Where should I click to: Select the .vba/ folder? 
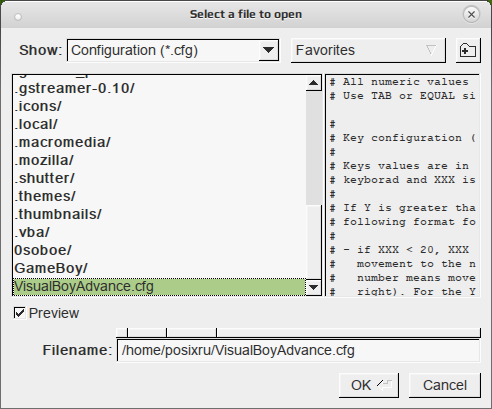[159, 232]
